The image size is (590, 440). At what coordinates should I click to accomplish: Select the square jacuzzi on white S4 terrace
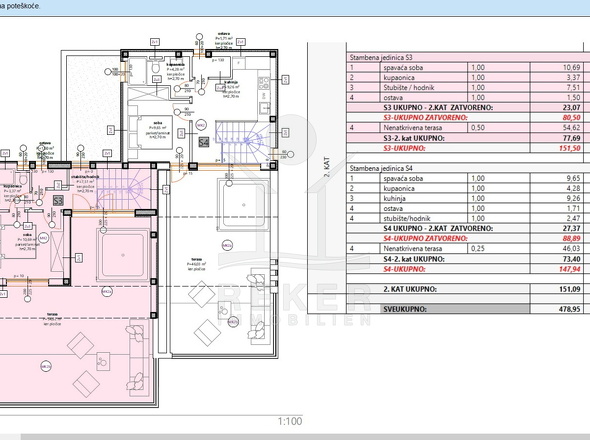coord(243,205)
